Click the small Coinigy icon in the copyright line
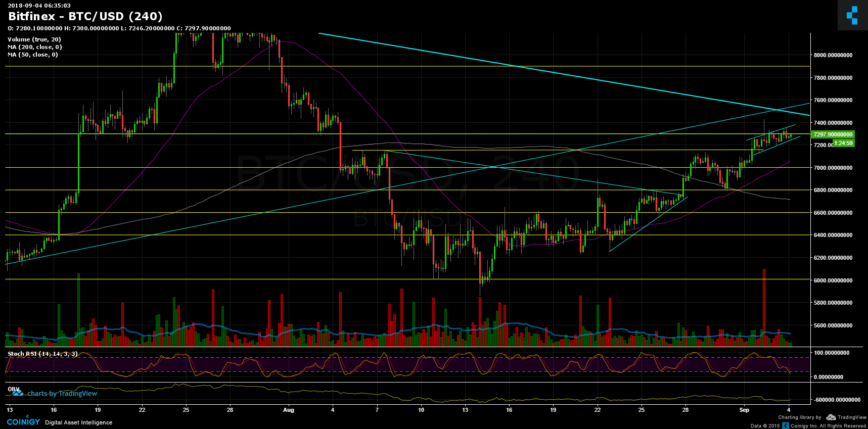 point(786,425)
